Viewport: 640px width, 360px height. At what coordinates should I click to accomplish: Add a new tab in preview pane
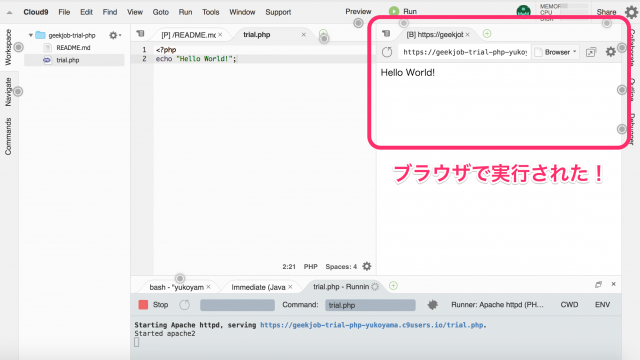pos(487,33)
